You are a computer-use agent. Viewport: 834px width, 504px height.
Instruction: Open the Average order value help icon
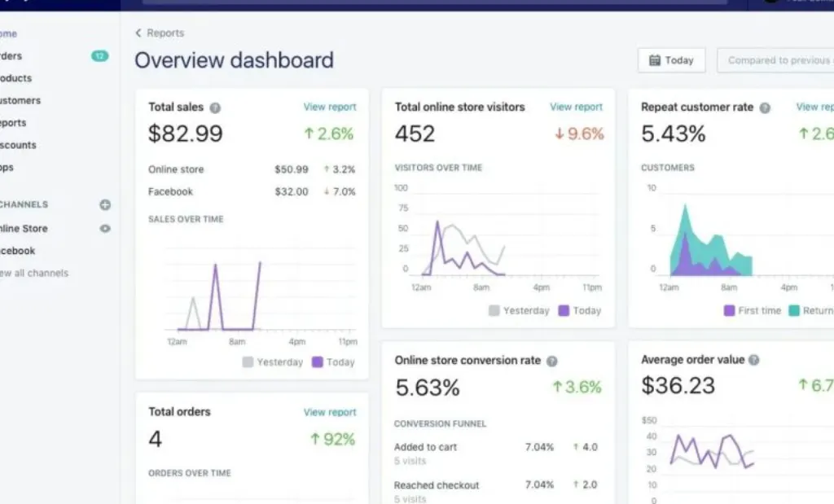click(x=753, y=360)
